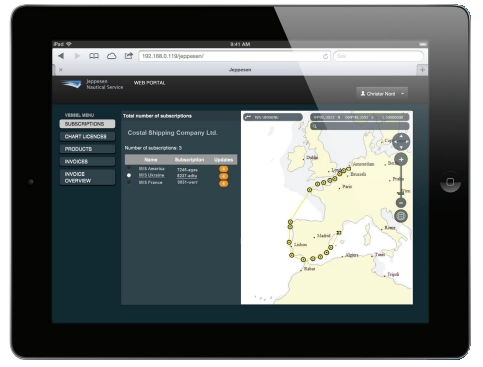Screen dimensions: 483x367
Task: Pan the map down with pan control
Action: [x=401, y=148]
